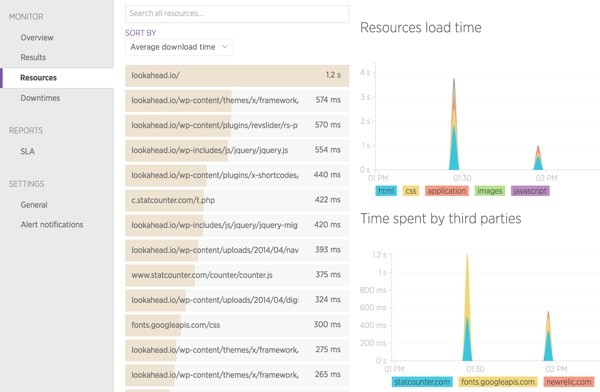The image size is (600, 392).
Task: Select the jquery.js resource row
Action: [237, 150]
